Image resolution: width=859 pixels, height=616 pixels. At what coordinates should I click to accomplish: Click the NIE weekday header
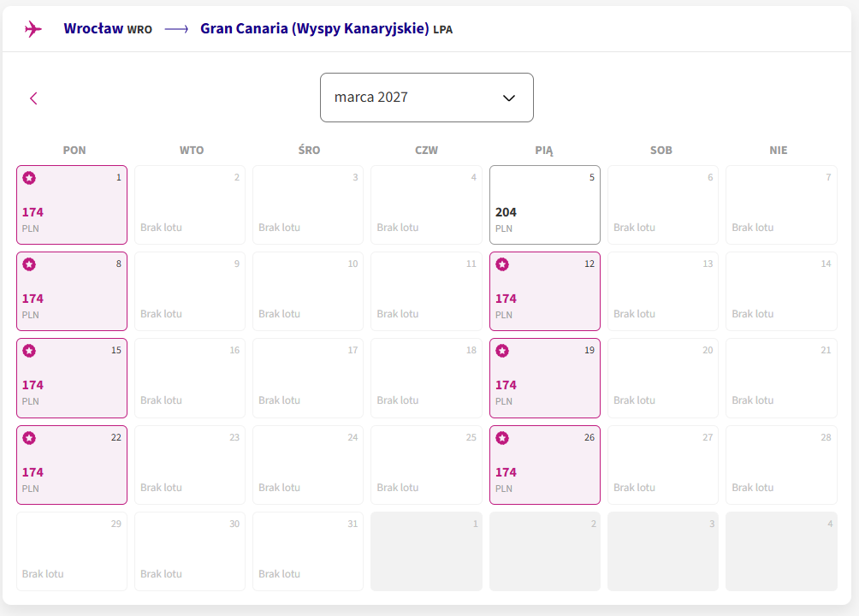779,151
